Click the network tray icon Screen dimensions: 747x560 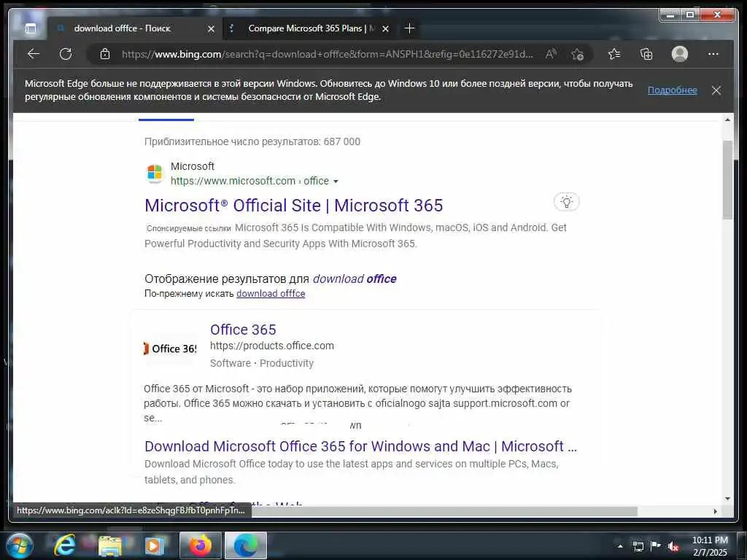(x=638, y=546)
